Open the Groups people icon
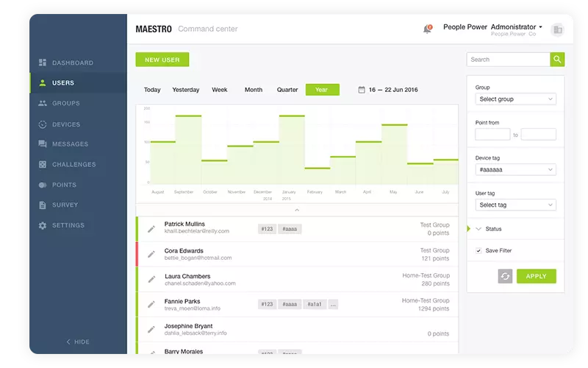The height and width of the screenshot is (368, 588). point(43,103)
